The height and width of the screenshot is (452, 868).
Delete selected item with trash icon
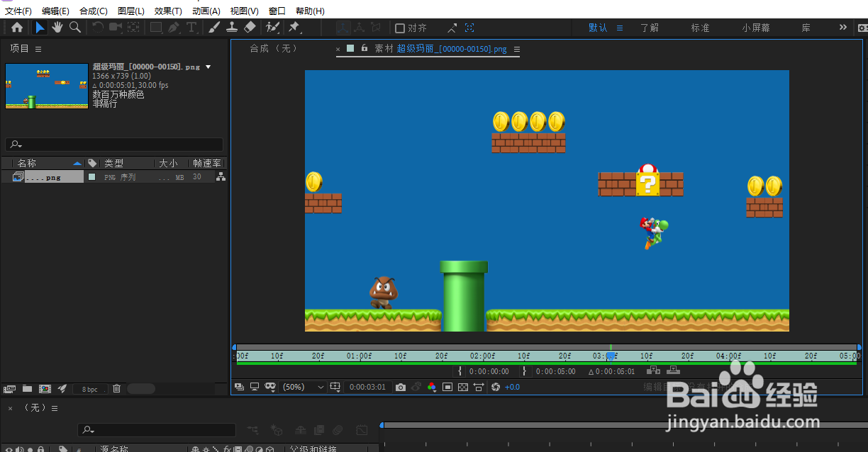coord(117,388)
